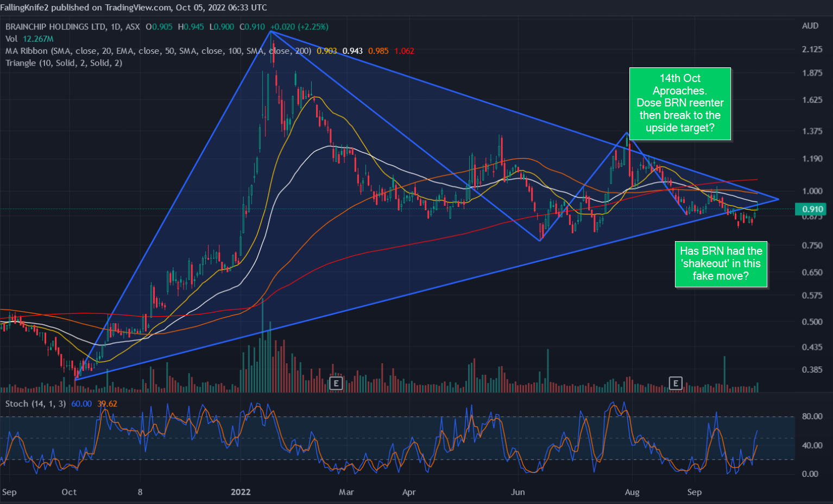Click 0.575 on the price axis
This screenshot has width=833, height=504.
tap(812, 295)
